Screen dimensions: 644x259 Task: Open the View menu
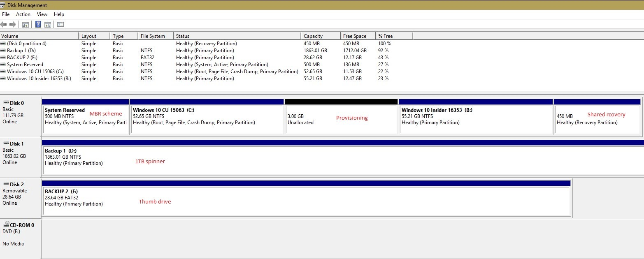point(42,14)
